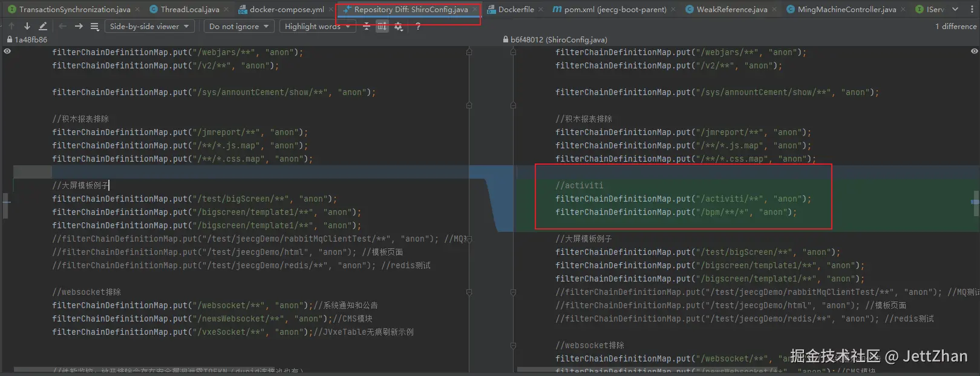Image resolution: width=980 pixels, height=376 pixels.
Task: Jump to previous difference arrow
Action: tap(11, 26)
